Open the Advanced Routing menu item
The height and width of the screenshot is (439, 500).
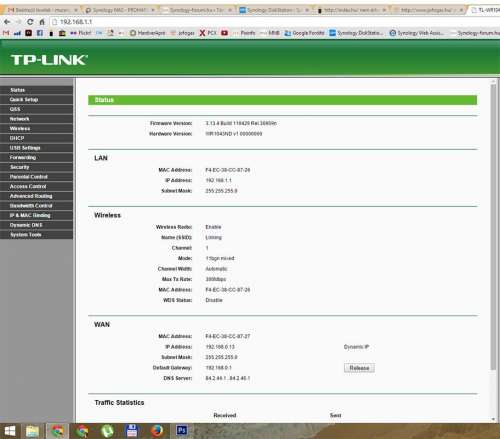click(37, 196)
